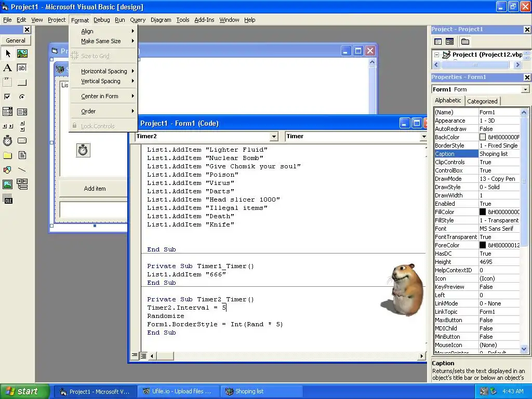
Task: Expand the Center in Form submenu
Action: 103,96
